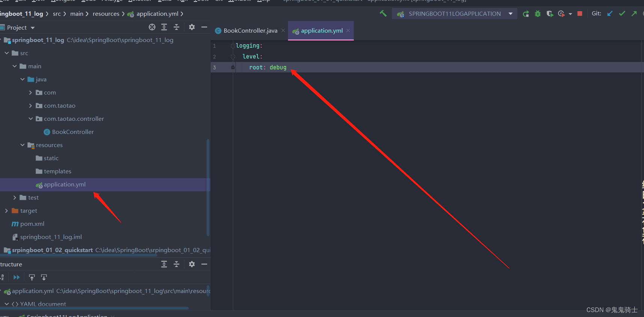The image size is (644, 317).
Task: Stop the running application red square
Action: 580,14
